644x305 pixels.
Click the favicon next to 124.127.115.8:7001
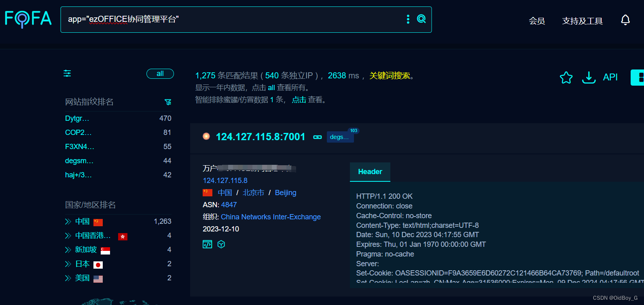point(206,137)
